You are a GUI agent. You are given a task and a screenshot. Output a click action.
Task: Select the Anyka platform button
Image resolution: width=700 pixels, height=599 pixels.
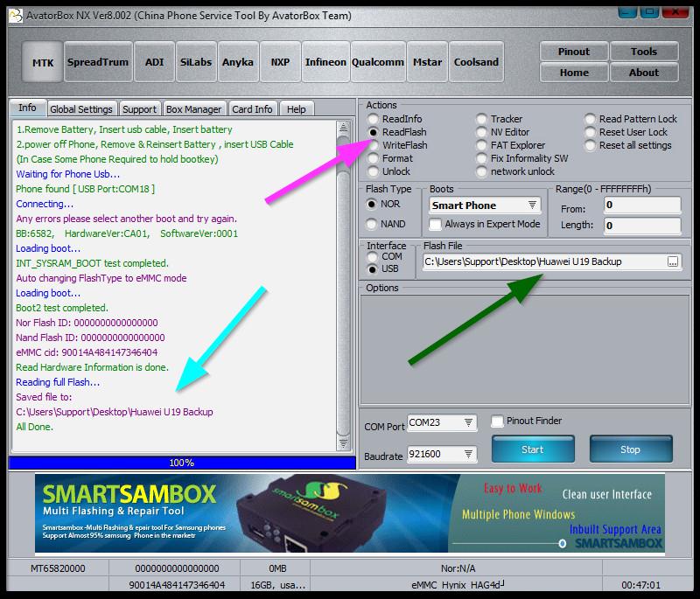pyautogui.click(x=238, y=62)
